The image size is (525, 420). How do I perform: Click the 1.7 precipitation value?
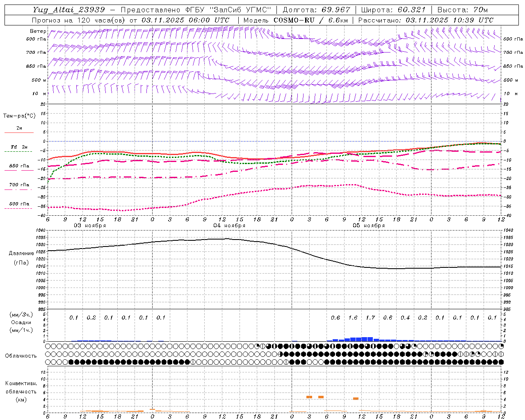coord(370,317)
